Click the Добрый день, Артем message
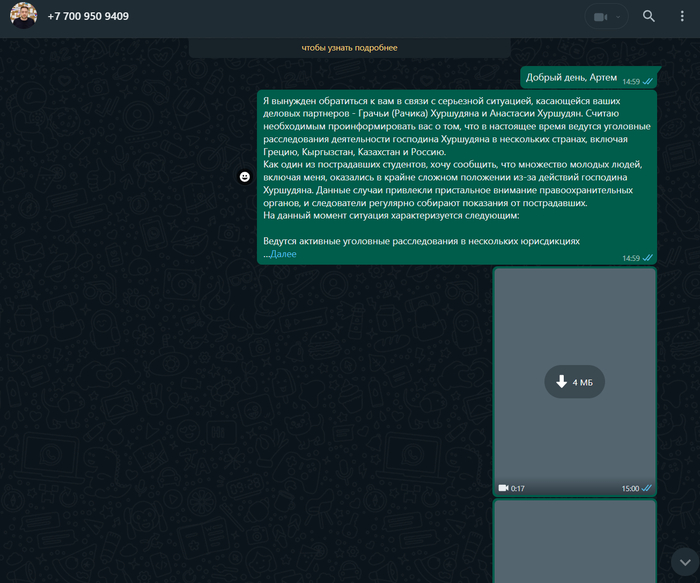The image size is (700, 583). (572, 78)
